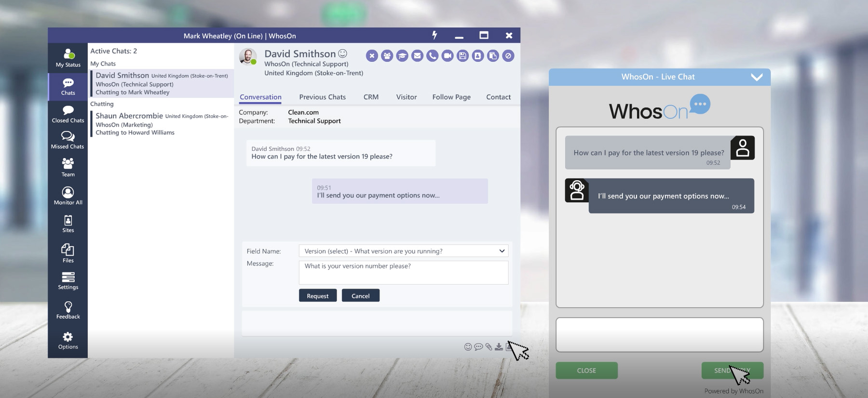Click the visitor message "How can I pay..." in conversation
Image resolution: width=868 pixels, height=398 pixels.
click(x=341, y=153)
